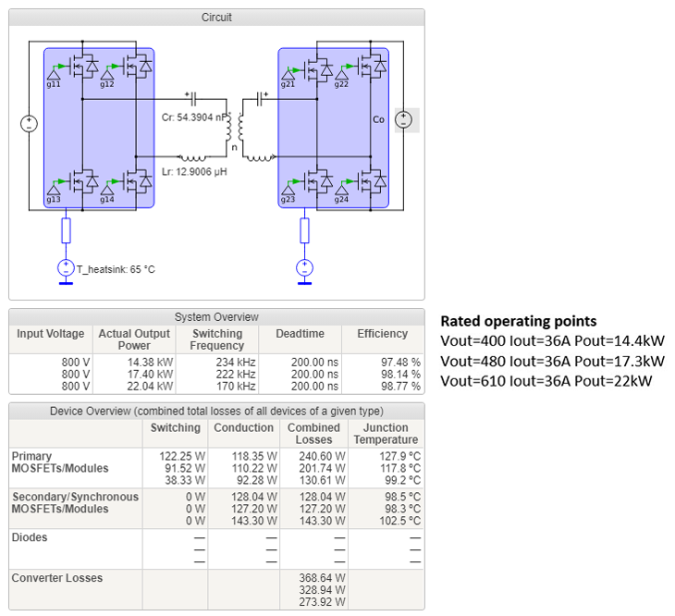This screenshot has width=675, height=616.
Task: Click the output voltage source next to Co
Action: (x=403, y=119)
